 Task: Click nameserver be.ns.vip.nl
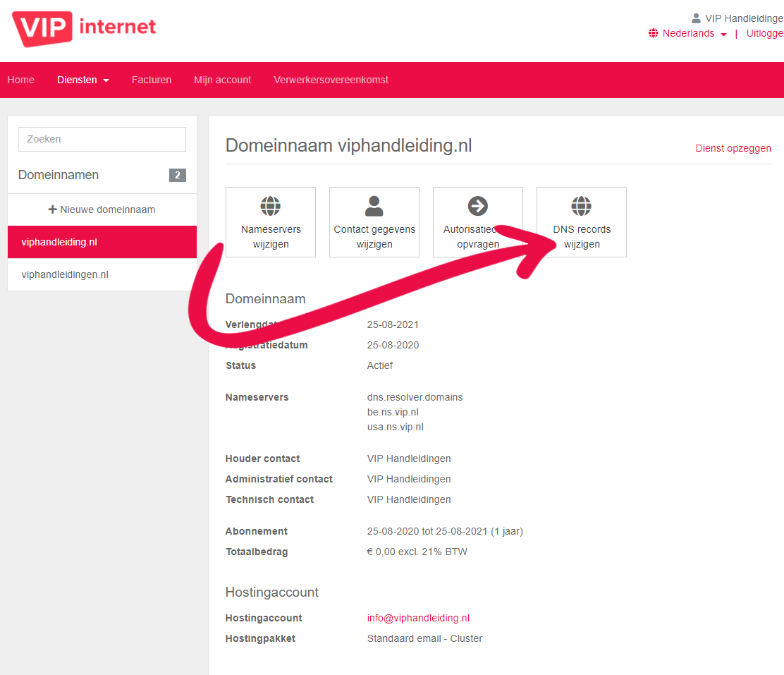[393, 413]
